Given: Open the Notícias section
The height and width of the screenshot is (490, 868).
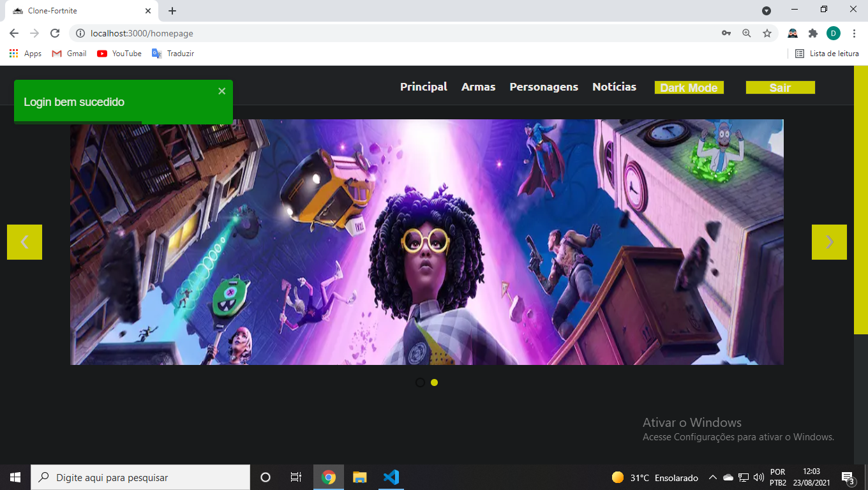Looking at the screenshot, I should 614,87.
